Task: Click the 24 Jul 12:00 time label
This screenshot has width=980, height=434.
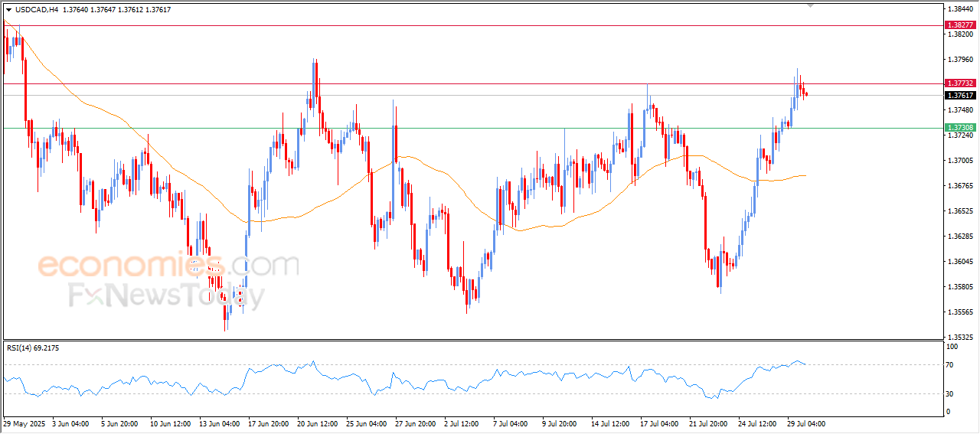Action: point(756,423)
